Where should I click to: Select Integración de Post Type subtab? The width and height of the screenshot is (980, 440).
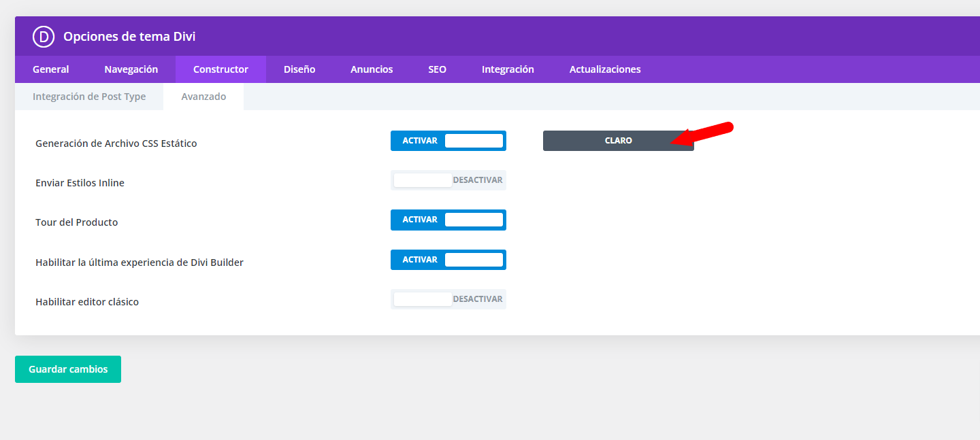(89, 97)
